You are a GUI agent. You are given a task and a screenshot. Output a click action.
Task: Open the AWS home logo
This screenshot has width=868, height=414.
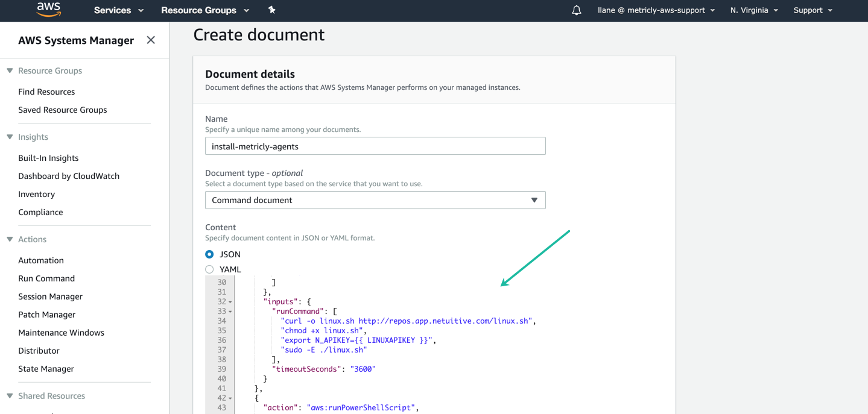(x=49, y=10)
